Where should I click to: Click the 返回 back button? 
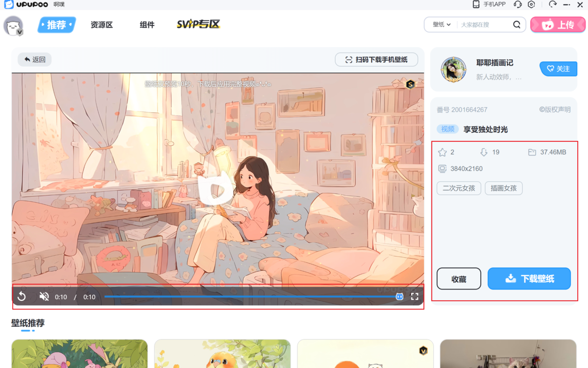click(x=34, y=59)
